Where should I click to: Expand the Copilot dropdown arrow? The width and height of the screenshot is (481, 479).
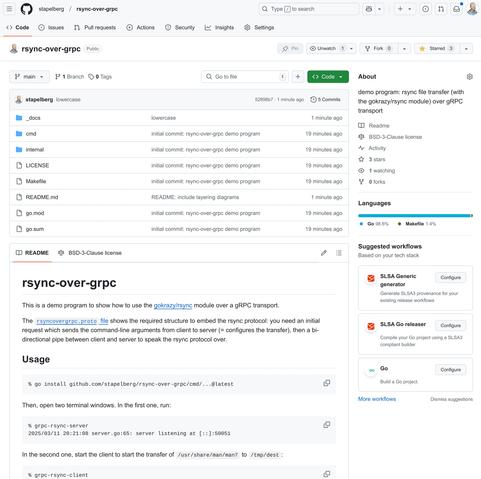[x=379, y=9]
